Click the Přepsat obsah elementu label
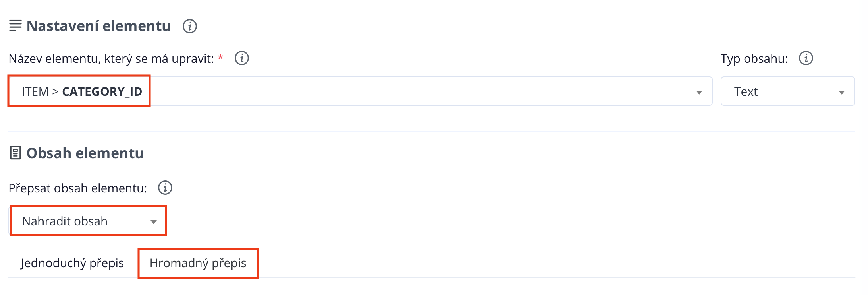Image resolution: width=868 pixels, height=295 pixels. 78,188
